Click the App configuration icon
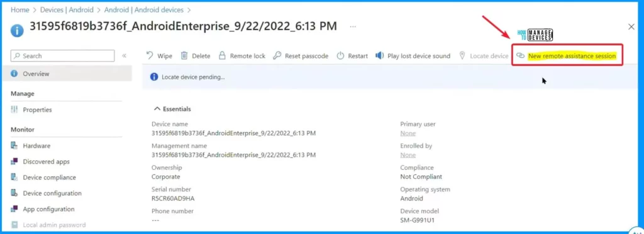 tap(14, 209)
